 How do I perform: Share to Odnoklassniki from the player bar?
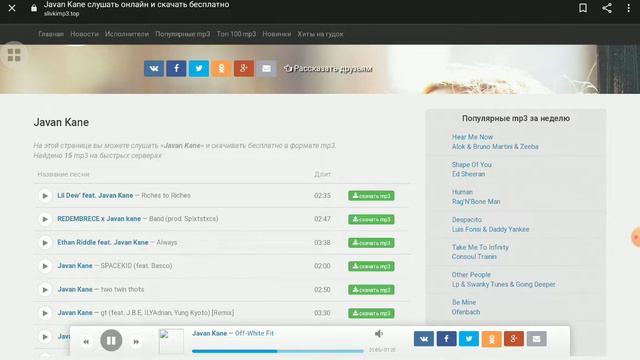click(491, 339)
